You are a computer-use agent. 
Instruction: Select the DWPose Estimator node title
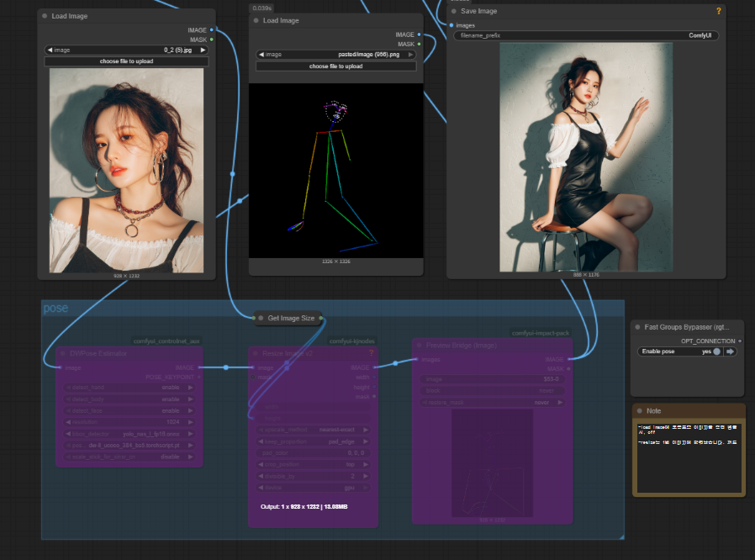coord(98,353)
